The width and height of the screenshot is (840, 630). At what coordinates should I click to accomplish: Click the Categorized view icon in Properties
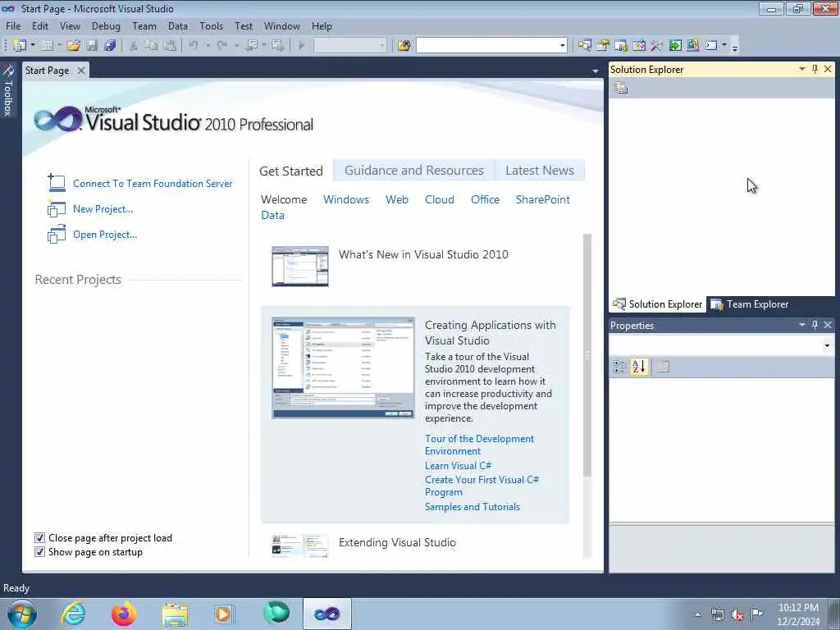pyautogui.click(x=619, y=367)
